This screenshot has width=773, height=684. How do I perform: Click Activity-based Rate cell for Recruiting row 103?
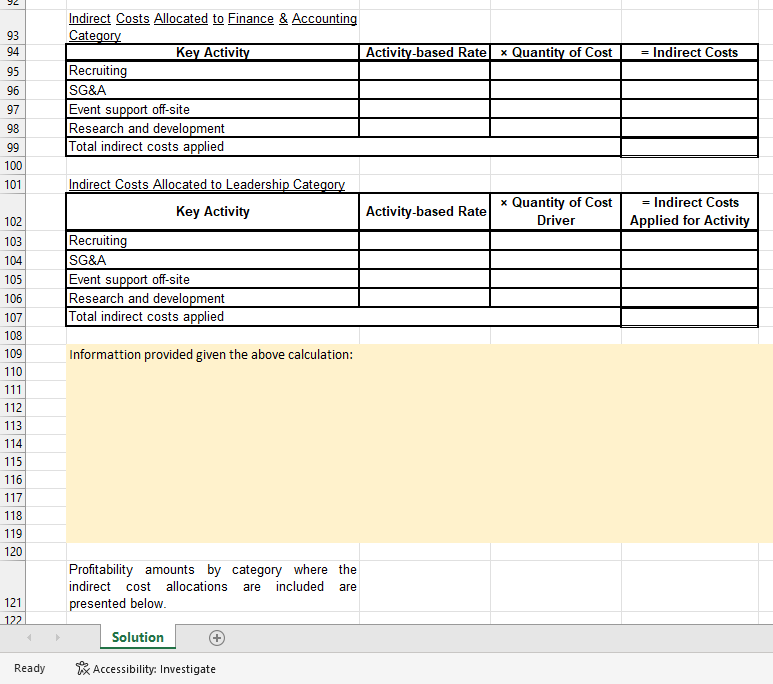click(x=425, y=241)
